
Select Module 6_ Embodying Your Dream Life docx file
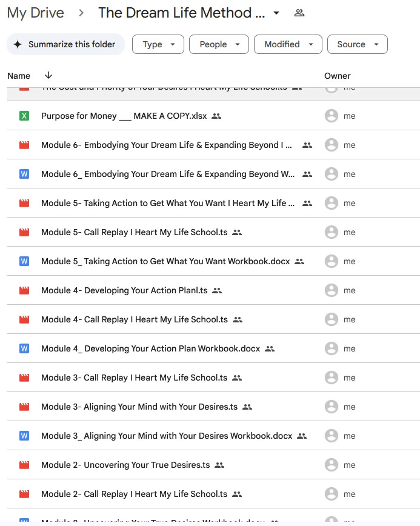coord(168,174)
